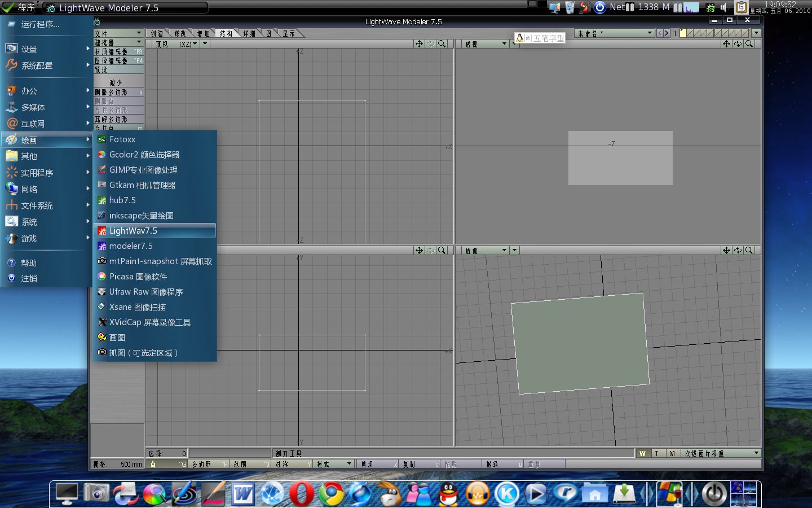Viewport: 812px width, 508px height.
Task: Open the 未命名 * object dropdown
Action: pos(615,33)
